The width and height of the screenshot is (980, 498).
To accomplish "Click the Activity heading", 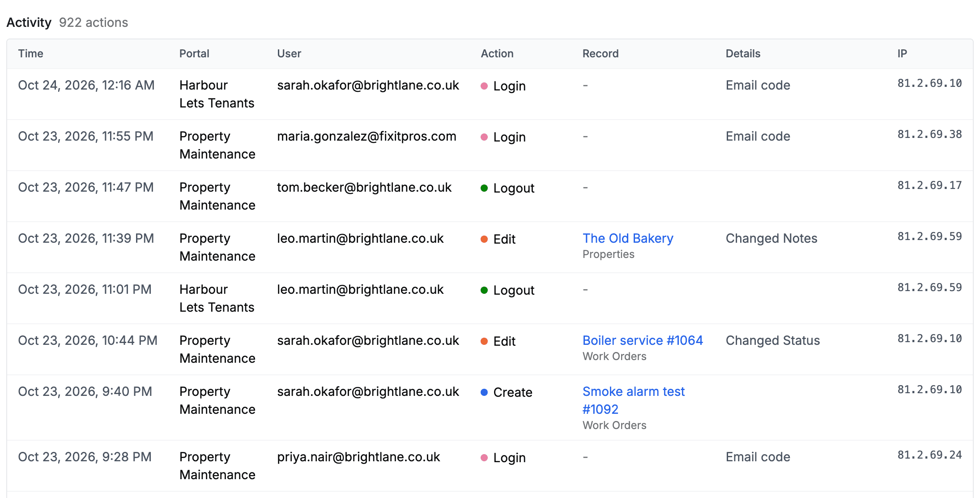I will [x=29, y=22].
